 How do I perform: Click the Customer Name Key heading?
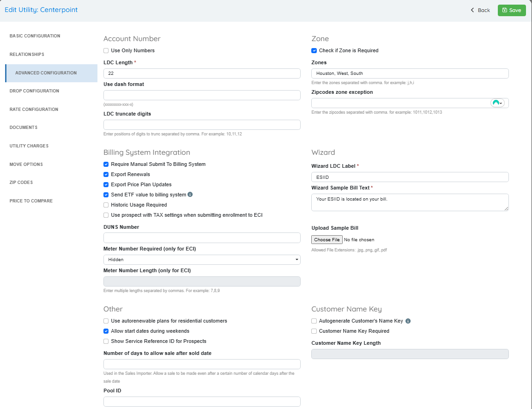click(x=346, y=309)
